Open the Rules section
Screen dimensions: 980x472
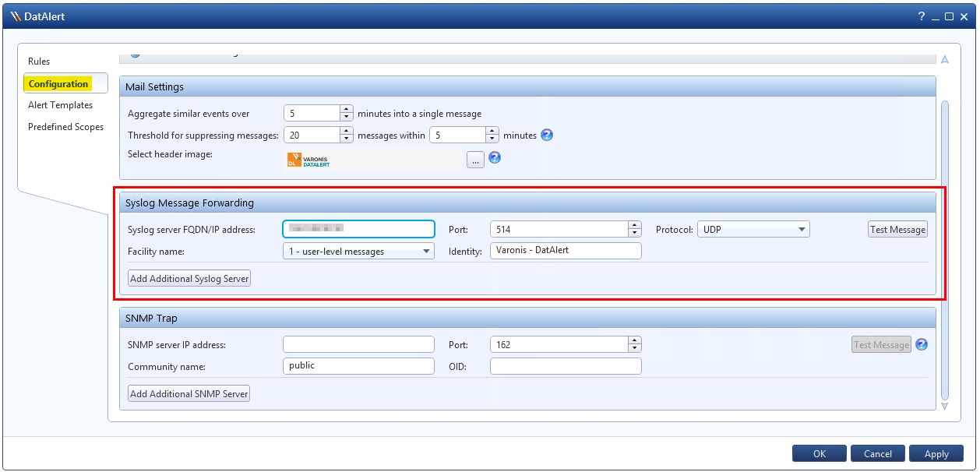coord(39,62)
